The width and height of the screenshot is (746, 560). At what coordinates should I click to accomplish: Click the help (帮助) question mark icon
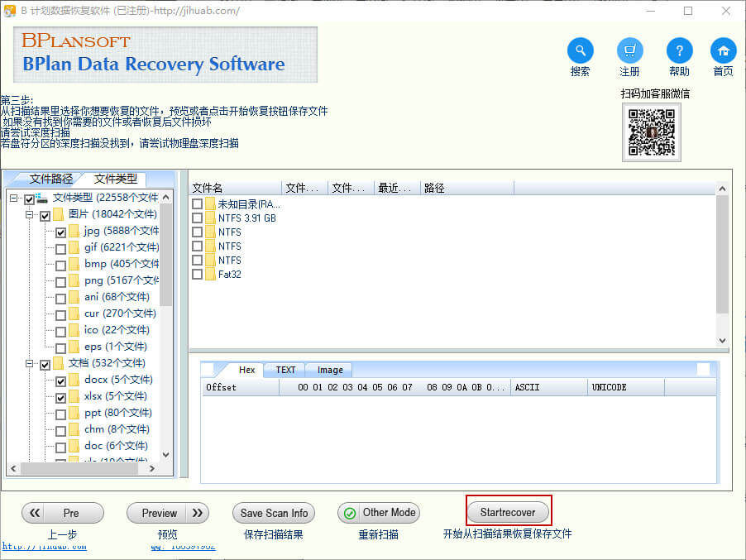point(679,50)
